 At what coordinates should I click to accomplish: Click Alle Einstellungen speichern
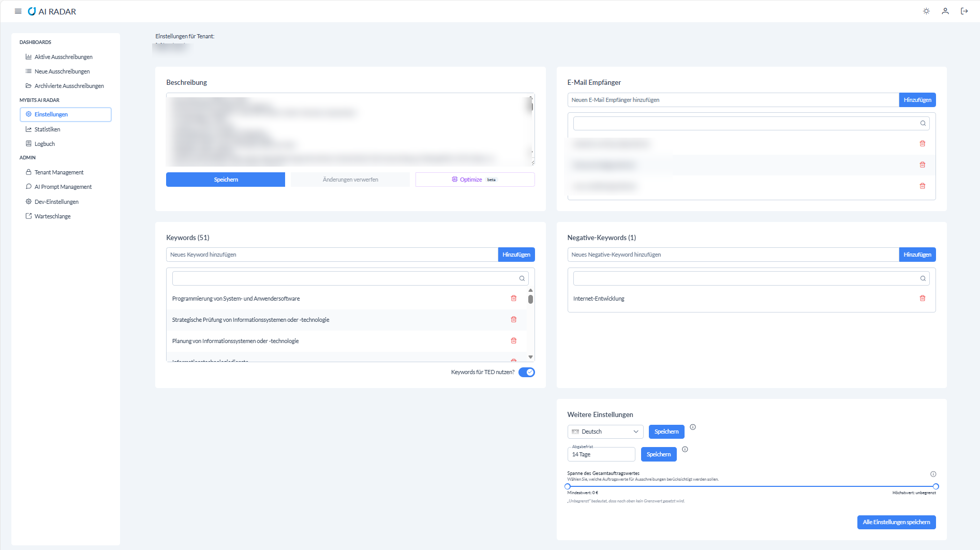pyautogui.click(x=896, y=522)
